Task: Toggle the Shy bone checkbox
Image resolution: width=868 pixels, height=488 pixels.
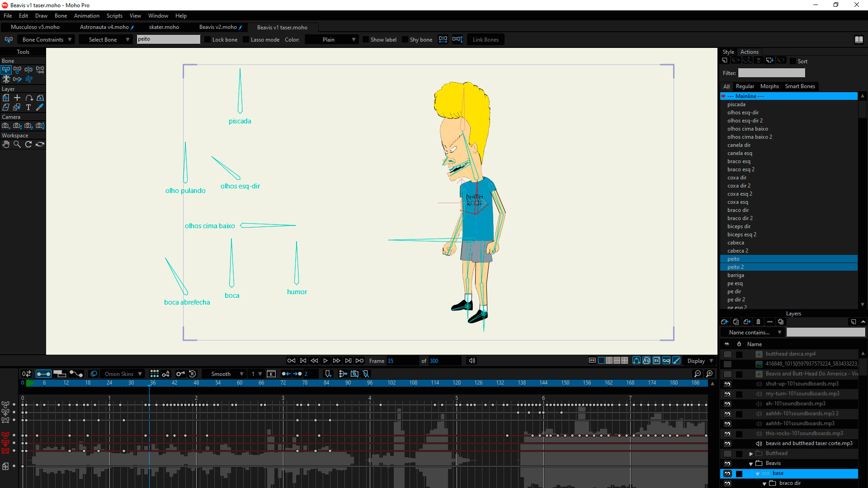Action: click(x=405, y=40)
